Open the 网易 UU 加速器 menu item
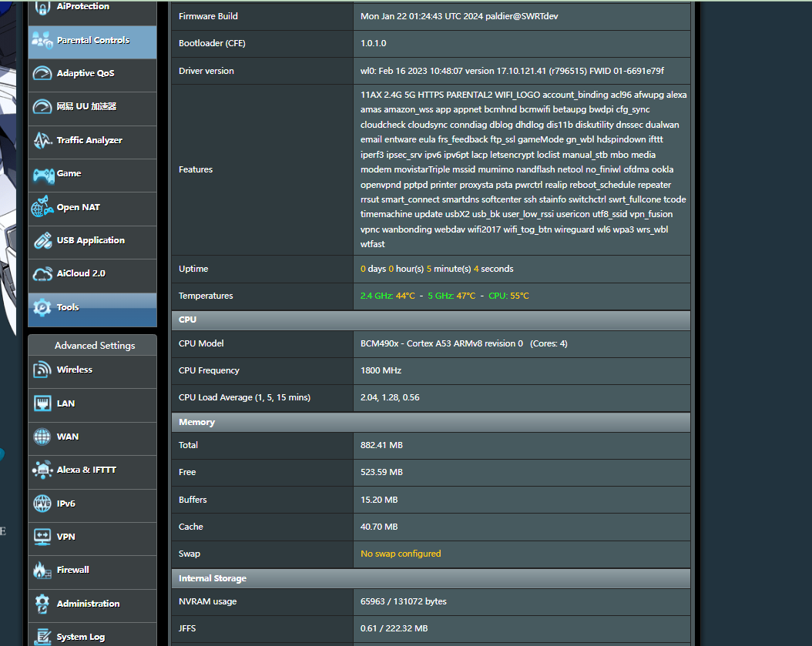 [86, 107]
